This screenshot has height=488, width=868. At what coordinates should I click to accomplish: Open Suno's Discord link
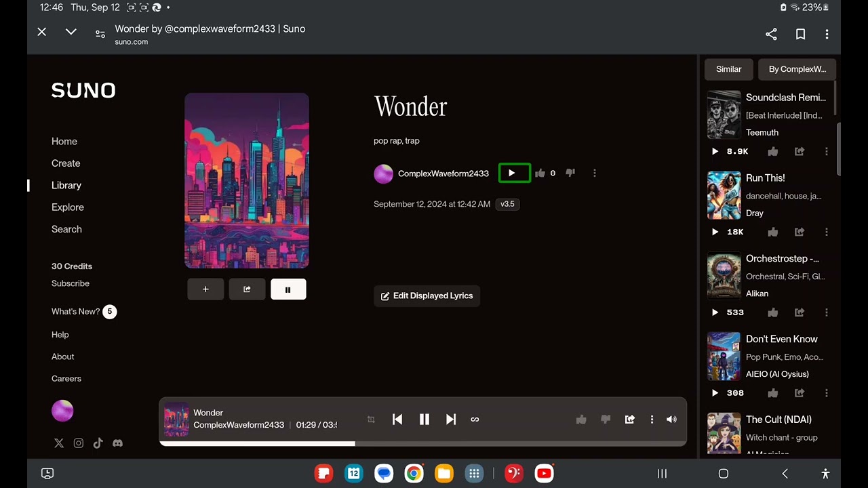point(118,443)
